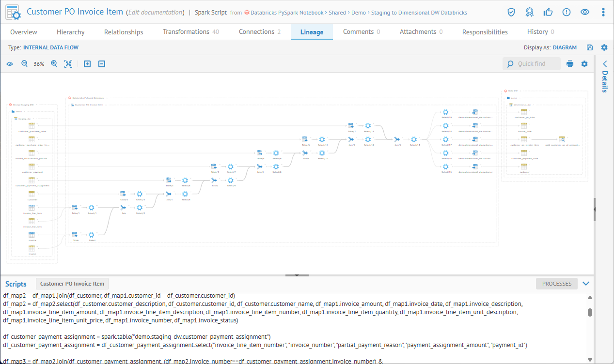Screen dimensions: 614x364
Task: Toggle diagram visibility eye in toolbar
Action: click(x=10, y=64)
